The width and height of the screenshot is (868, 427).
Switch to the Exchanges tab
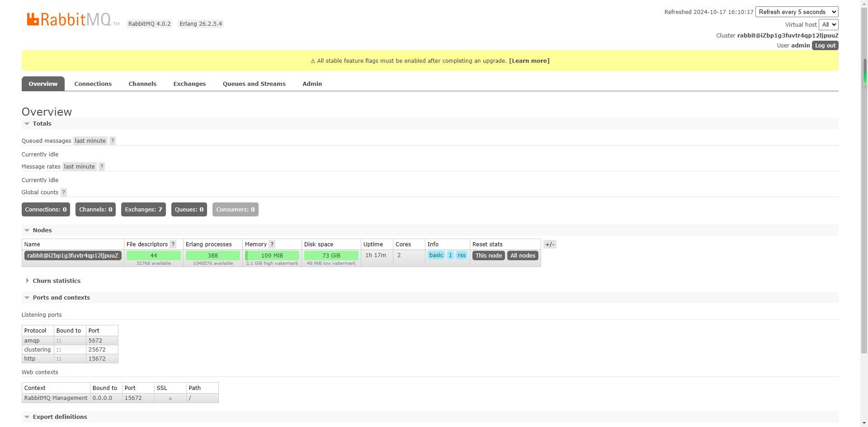point(189,84)
